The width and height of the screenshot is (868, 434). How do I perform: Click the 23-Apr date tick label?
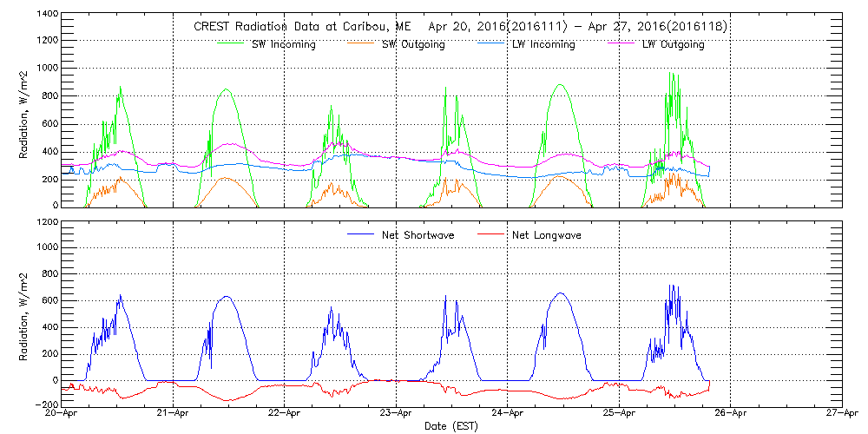coord(396,415)
